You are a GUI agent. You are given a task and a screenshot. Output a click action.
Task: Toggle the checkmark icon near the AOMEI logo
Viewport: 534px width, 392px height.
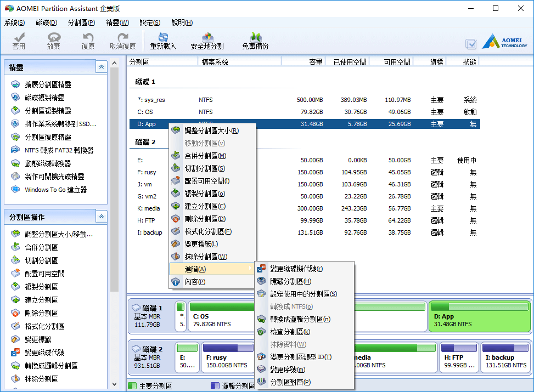(x=471, y=44)
